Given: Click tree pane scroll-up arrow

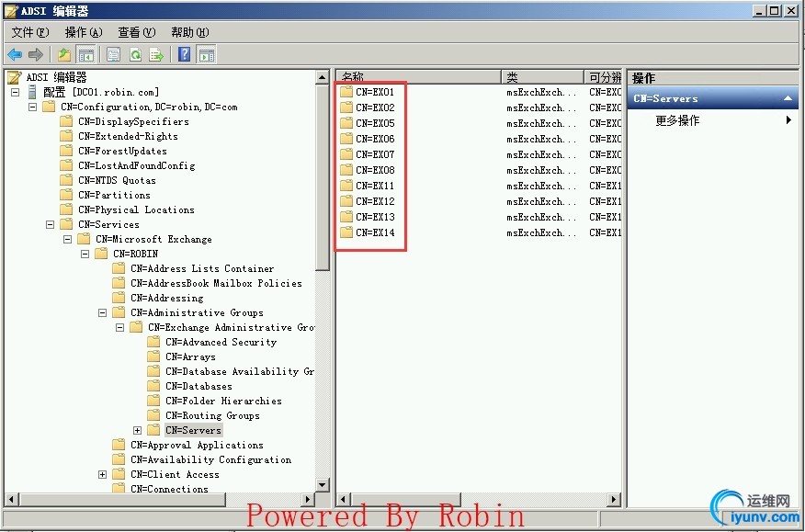Looking at the screenshot, I should 323,77.
